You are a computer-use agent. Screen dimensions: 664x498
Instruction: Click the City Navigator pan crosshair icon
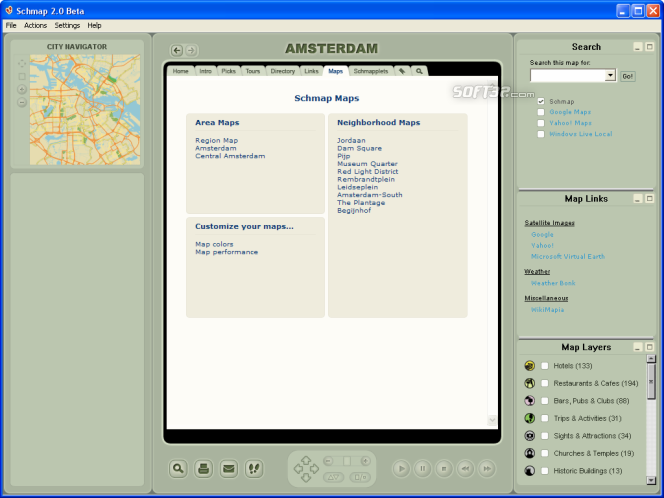click(22, 64)
